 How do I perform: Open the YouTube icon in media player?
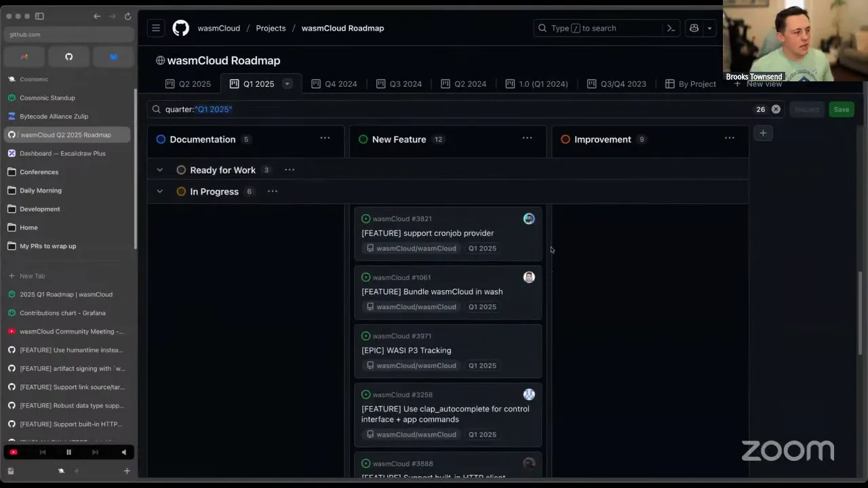13,452
